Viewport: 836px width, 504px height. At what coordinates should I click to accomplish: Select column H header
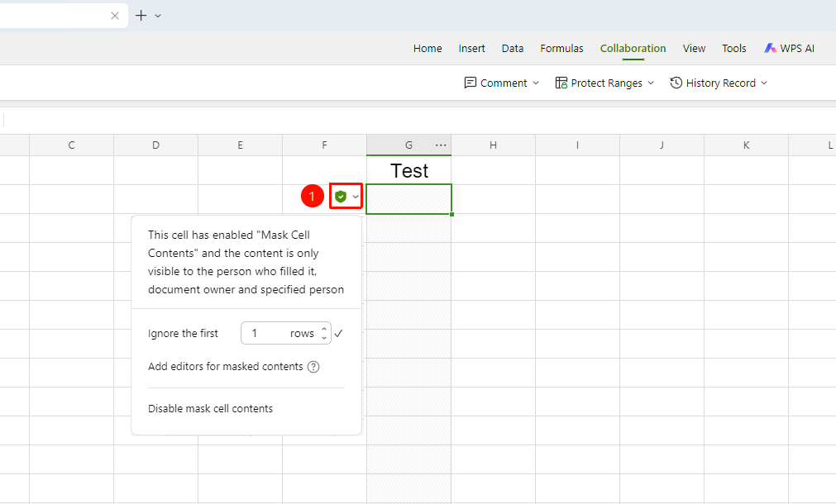(493, 145)
